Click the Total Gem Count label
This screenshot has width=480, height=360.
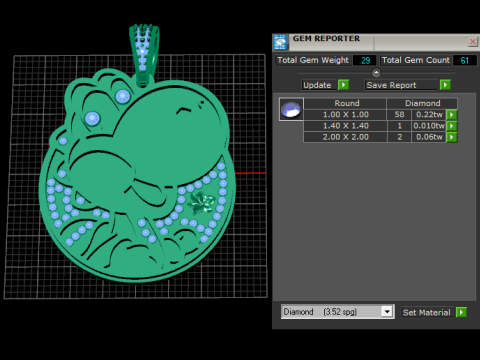pyautogui.click(x=416, y=60)
